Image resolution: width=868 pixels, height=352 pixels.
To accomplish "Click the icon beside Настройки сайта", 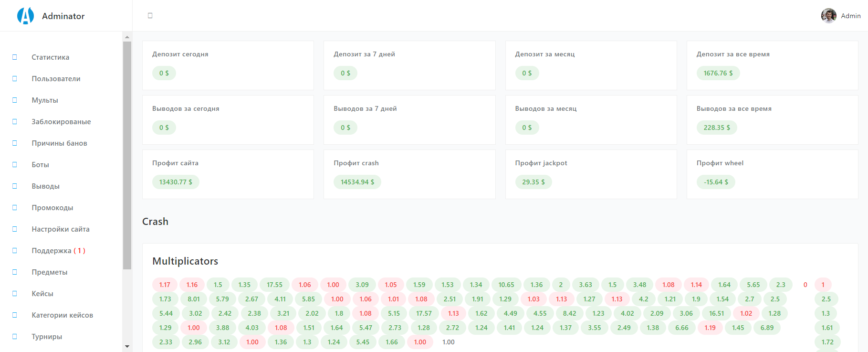I will click(14, 229).
